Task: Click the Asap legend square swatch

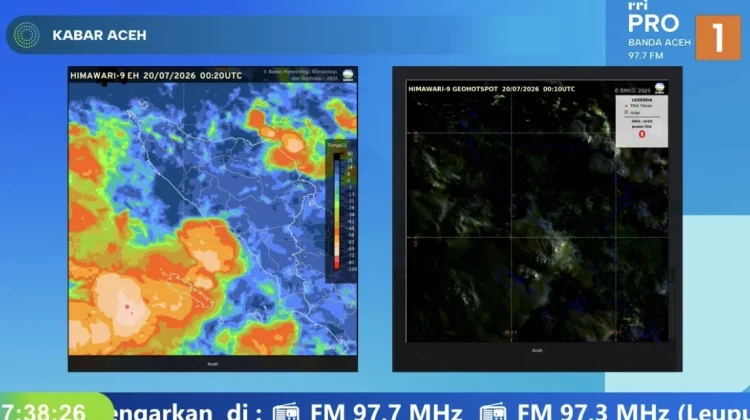Action: 626,112
